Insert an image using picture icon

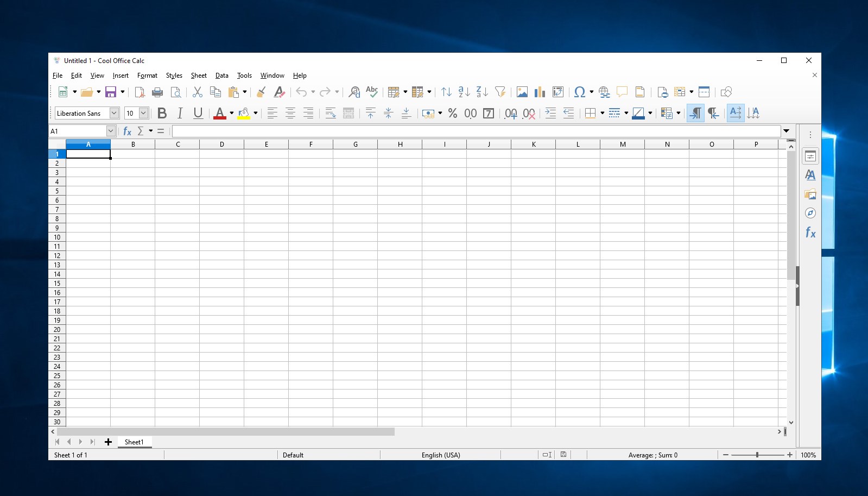click(522, 92)
